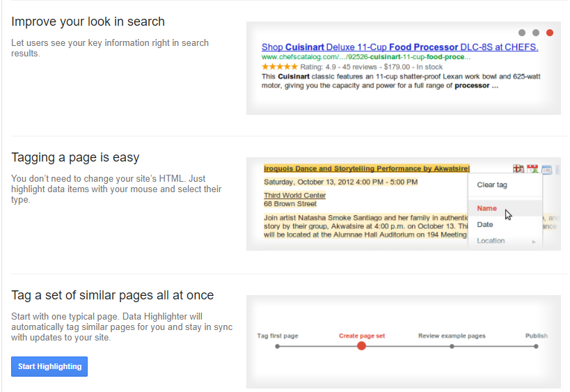This screenshot has height=392, width=570.
Task: Click the highlighted Iroquois Dance event title
Action: [x=366, y=168]
